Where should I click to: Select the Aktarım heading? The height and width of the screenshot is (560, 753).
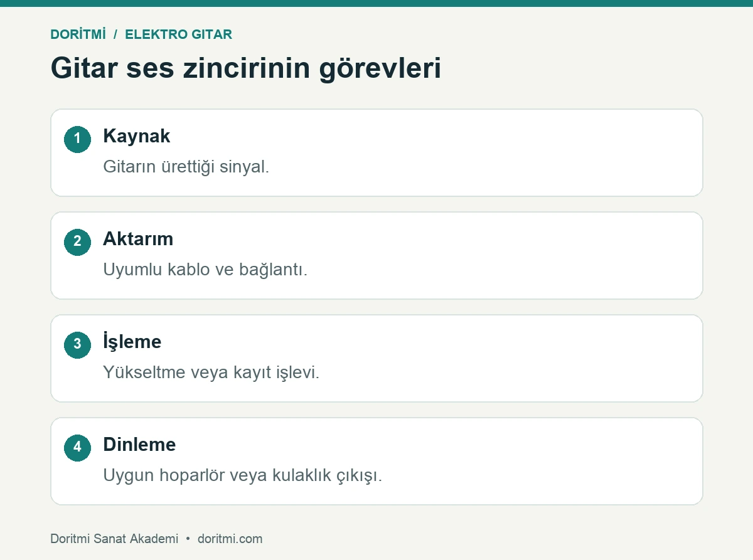tap(138, 239)
